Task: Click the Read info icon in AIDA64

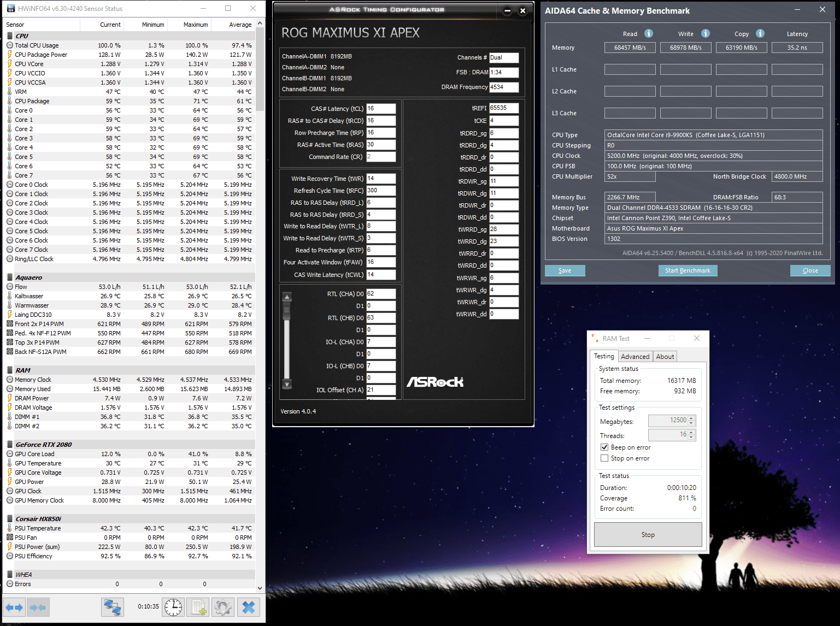Action: click(649, 33)
